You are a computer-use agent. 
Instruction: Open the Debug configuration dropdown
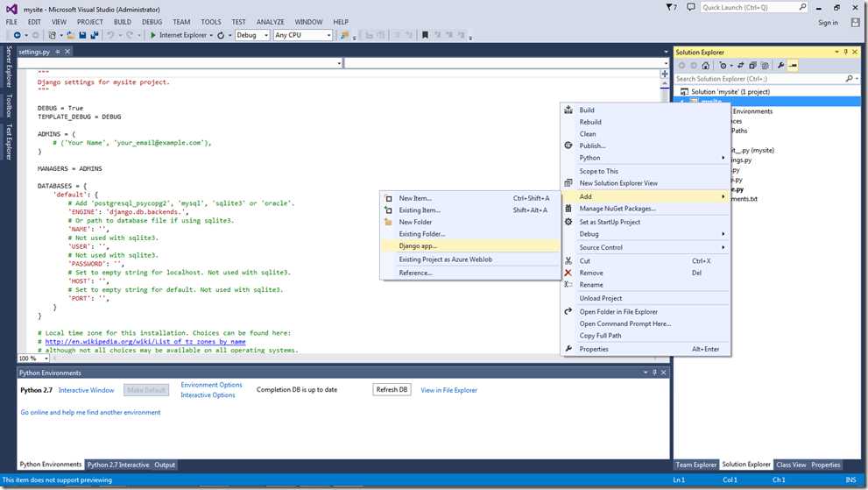tap(265, 35)
